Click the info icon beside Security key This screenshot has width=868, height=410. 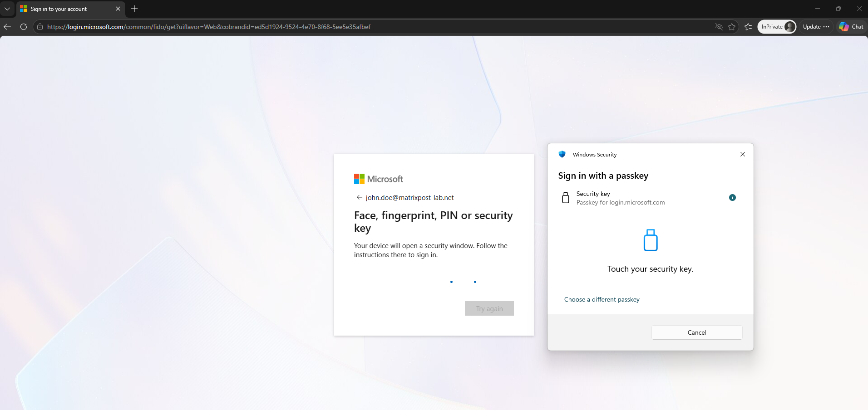(x=732, y=197)
